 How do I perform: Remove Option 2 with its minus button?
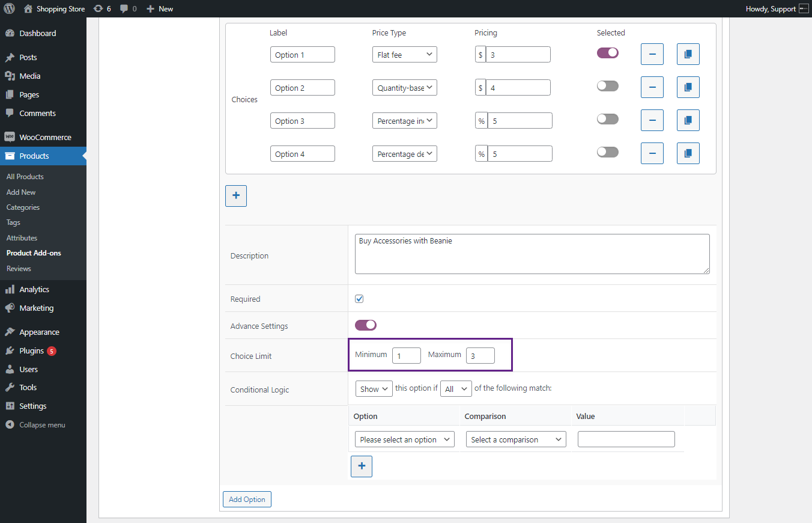652,87
